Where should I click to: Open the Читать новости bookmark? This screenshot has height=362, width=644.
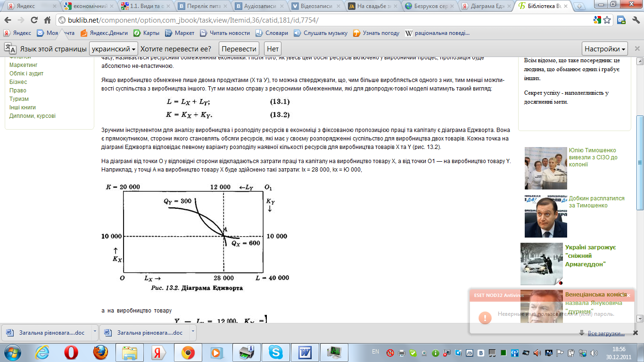225,33
